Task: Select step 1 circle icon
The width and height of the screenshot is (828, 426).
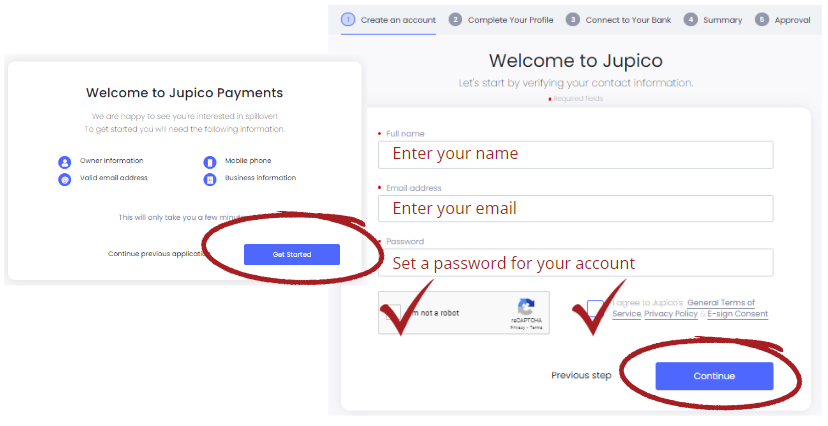Action: coord(348,20)
